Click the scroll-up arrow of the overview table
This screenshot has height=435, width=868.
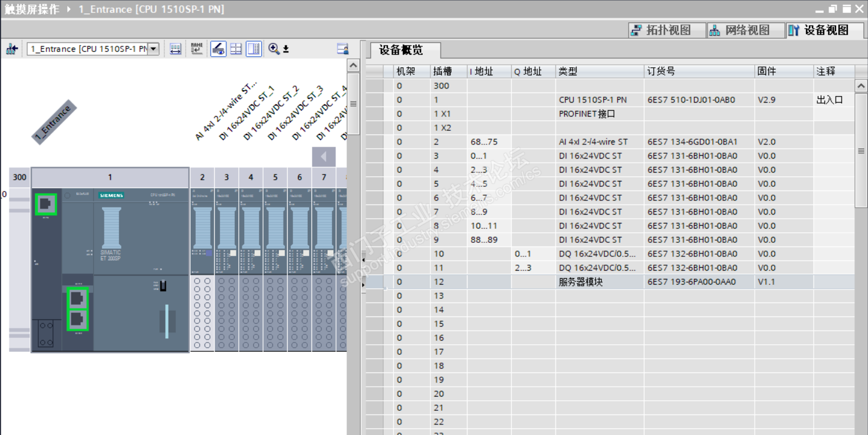click(861, 86)
